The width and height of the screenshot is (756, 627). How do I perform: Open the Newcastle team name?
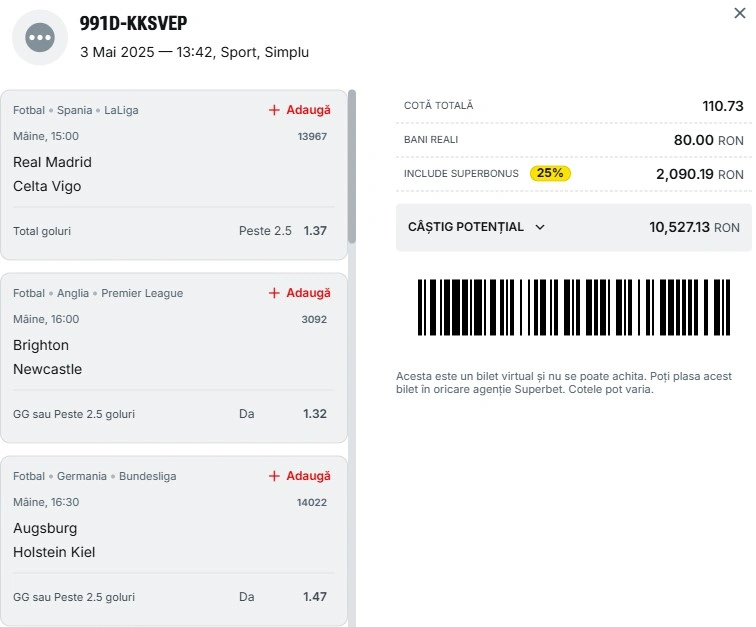(x=47, y=369)
